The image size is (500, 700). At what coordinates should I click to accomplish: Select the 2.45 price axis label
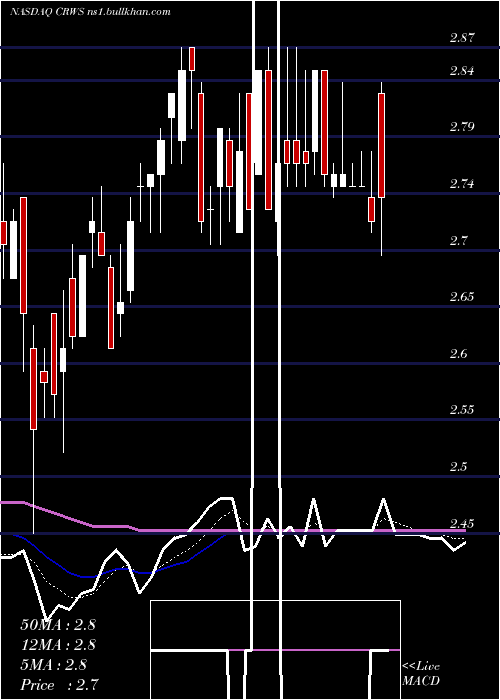463,523
